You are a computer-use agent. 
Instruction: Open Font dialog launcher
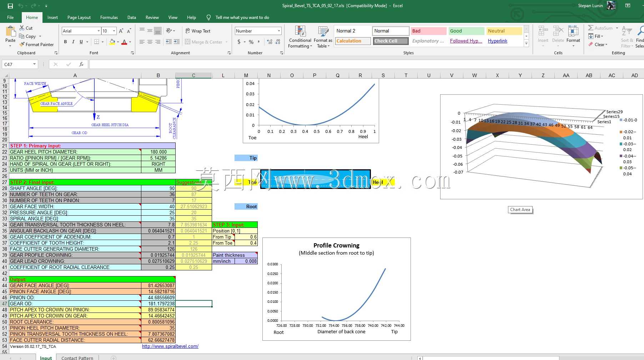click(132, 53)
